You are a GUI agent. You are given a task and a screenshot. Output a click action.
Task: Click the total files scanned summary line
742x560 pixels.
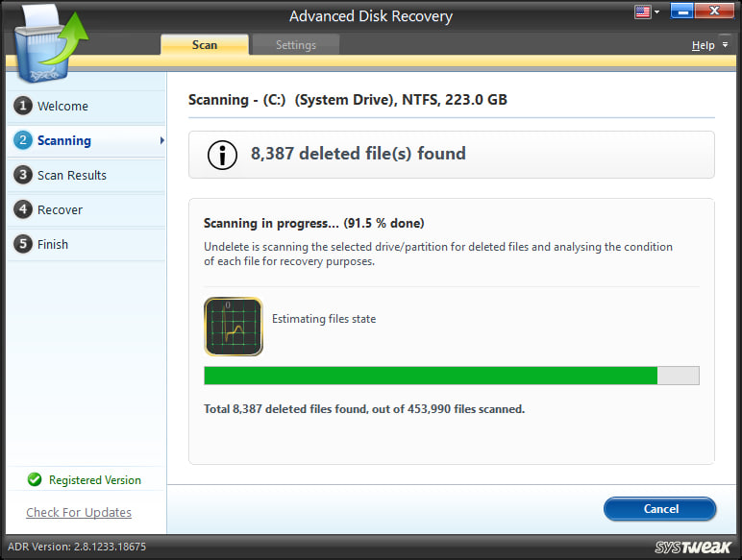click(x=364, y=409)
